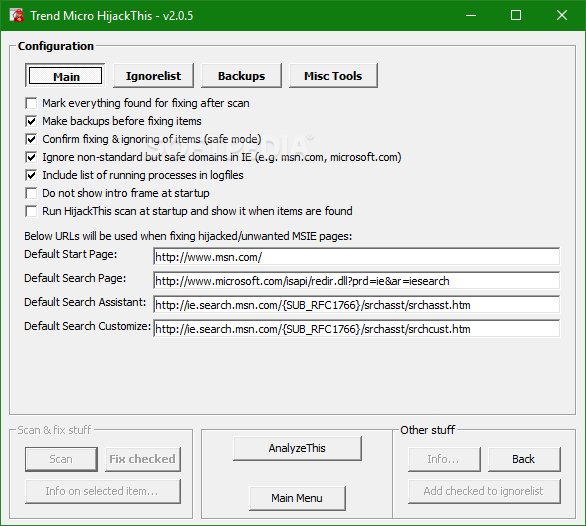
Task: Click the Back button
Action: point(524,459)
